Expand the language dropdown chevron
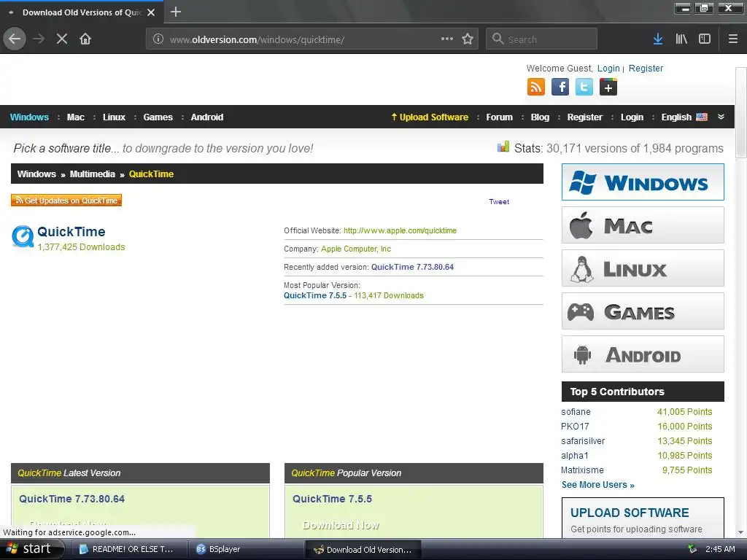The width and height of the screenshot is (747, 560). pyautogui.click(x=721, y=117)
